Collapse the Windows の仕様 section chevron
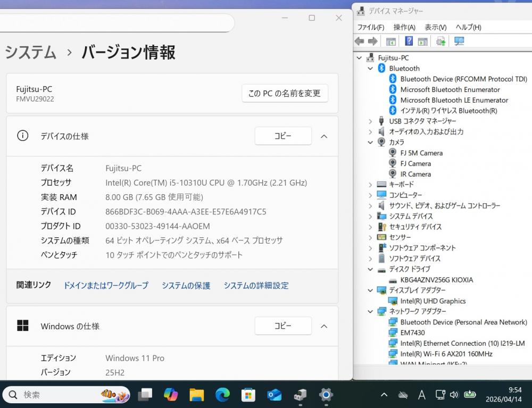This screenshot has height=408, width=532. click(x=323, y=326)
